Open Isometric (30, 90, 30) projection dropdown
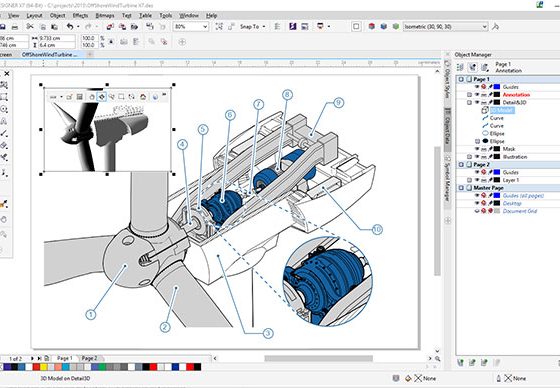Viewport: 560px width, 388px height. click(x=484, y=27)
